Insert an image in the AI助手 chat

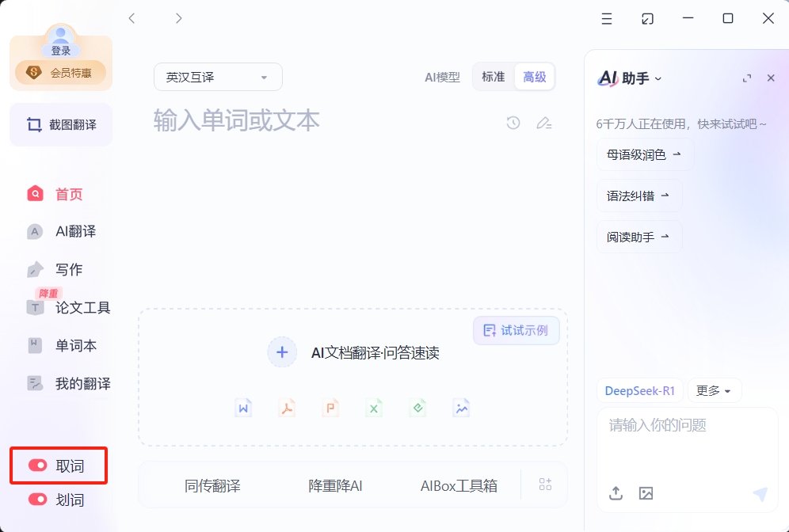pyautogui.click(x=646, y=492)
